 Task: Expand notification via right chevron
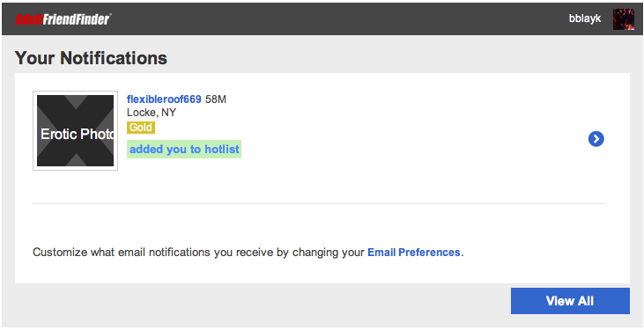point(596,139)
